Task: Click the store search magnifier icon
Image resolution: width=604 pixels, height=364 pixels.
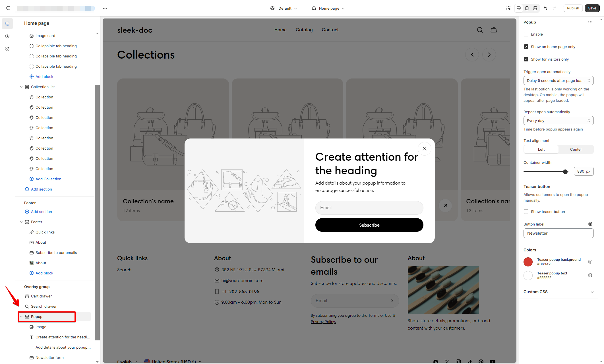Action: [x=480, y=30]
